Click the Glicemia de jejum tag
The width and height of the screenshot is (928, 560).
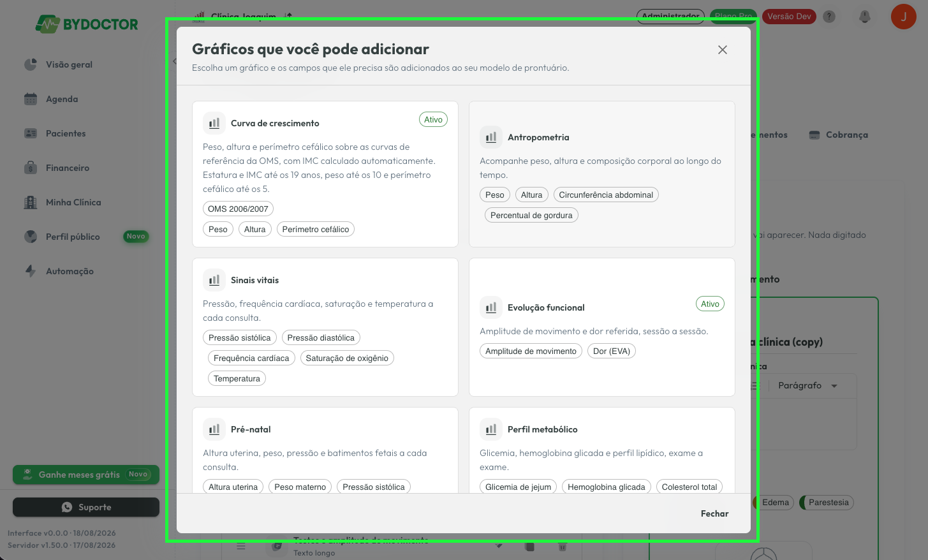point(518,487)
